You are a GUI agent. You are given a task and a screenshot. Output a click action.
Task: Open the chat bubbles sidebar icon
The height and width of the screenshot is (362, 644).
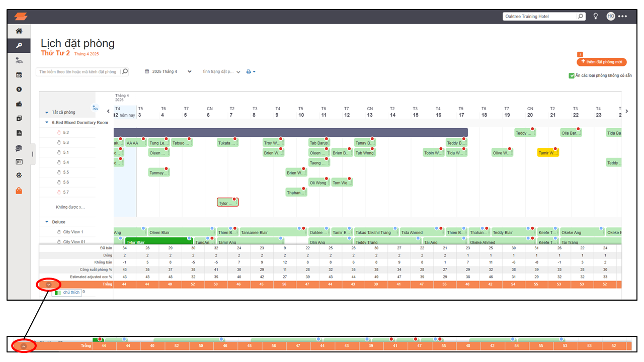coord(19,148)
